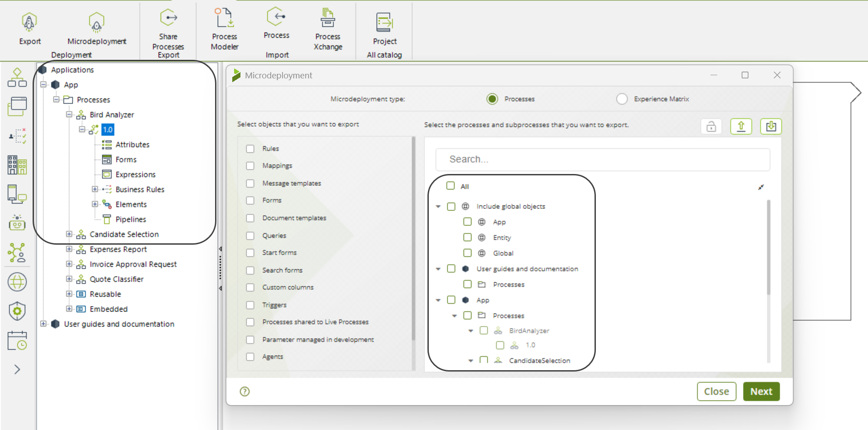Select Forms in the Bird Analyzer tree

click(x=125, y=159)
